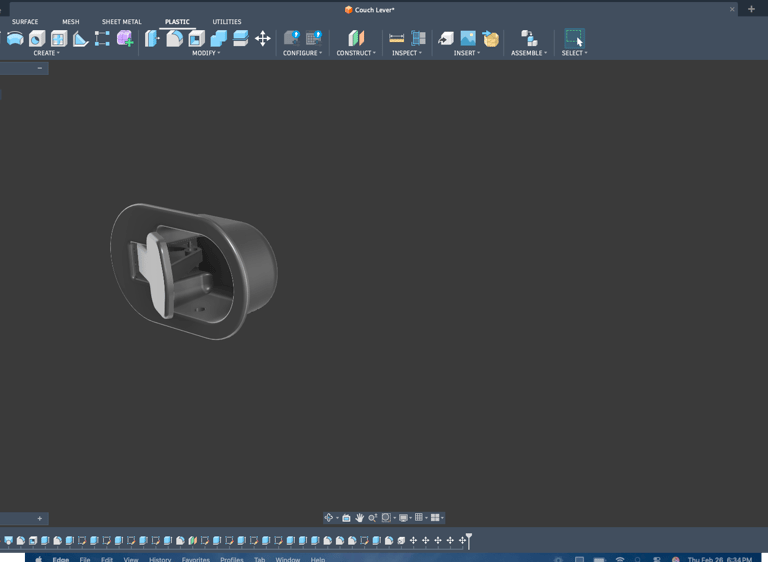Click the Joint icon above Assemble

pyautogui.click(x=529, y=38)
